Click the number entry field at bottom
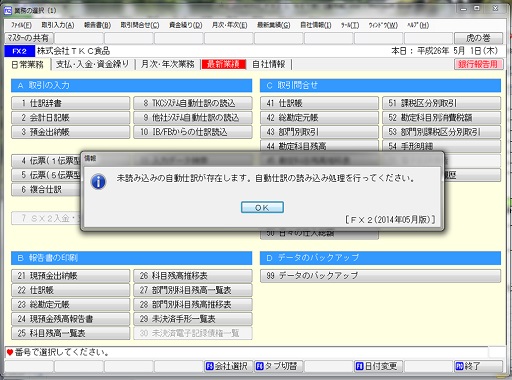 (x=497, y=352)
